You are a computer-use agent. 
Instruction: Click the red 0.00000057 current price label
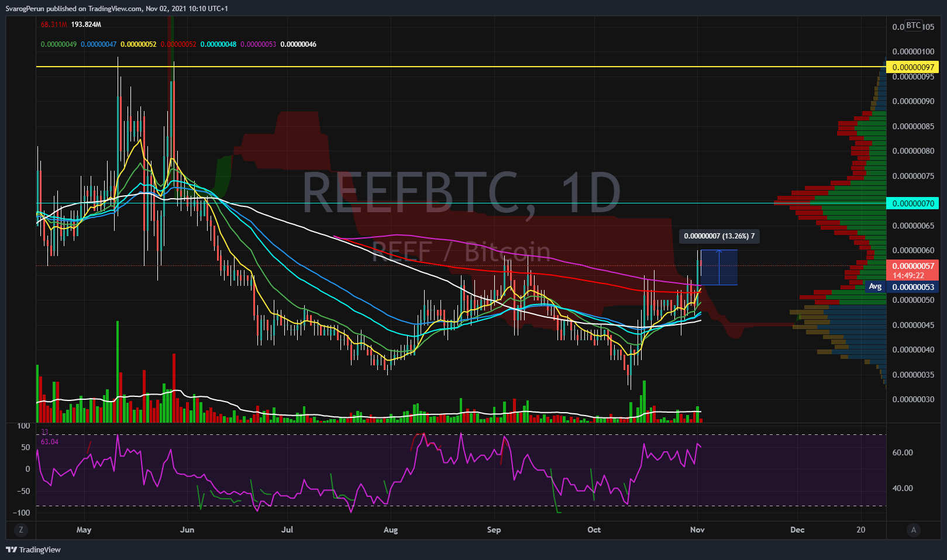[913, 266]
